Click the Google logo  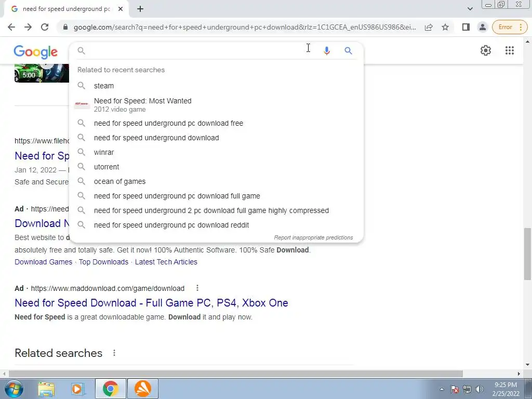tap(36, 51)
